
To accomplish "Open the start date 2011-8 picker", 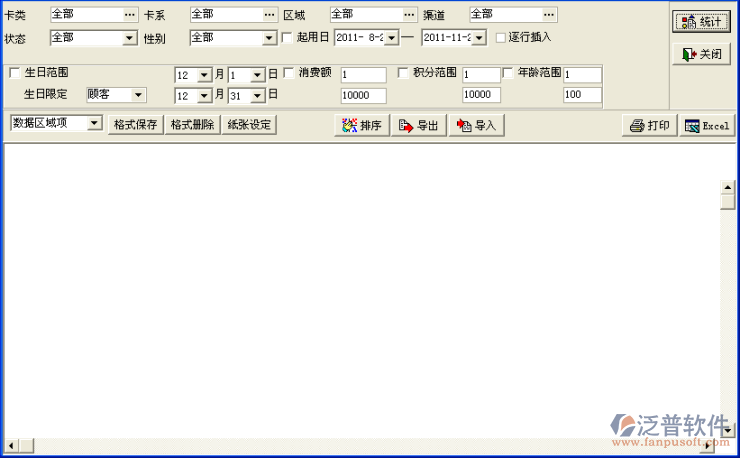I will [391, 38].
